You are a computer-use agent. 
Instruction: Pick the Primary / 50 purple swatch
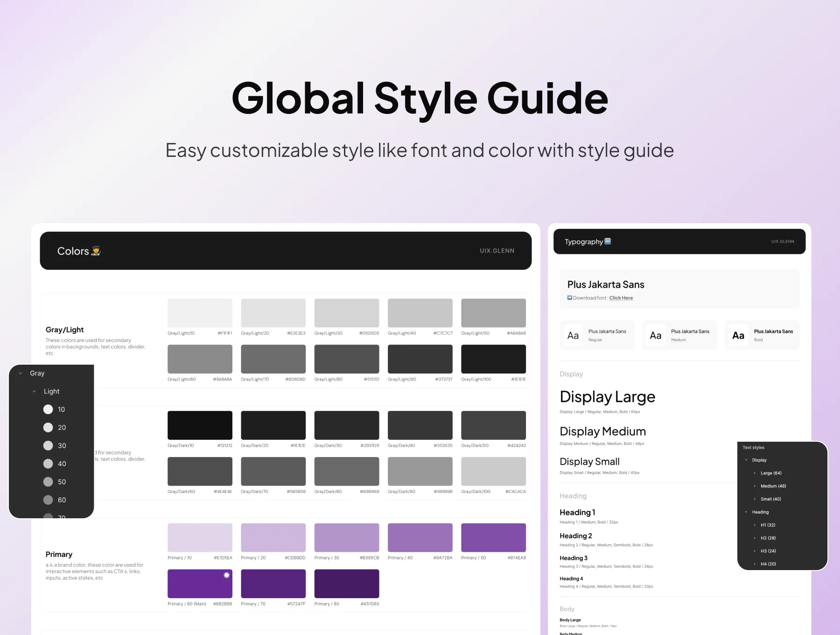[x=493, y=537]
